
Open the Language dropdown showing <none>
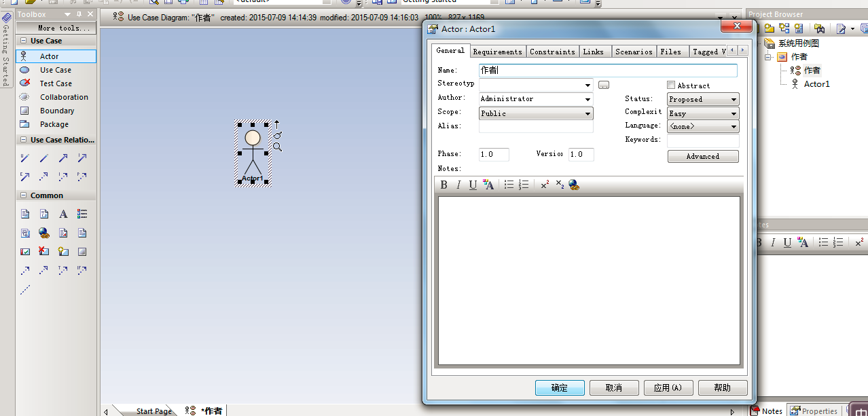tap(734, 126)
